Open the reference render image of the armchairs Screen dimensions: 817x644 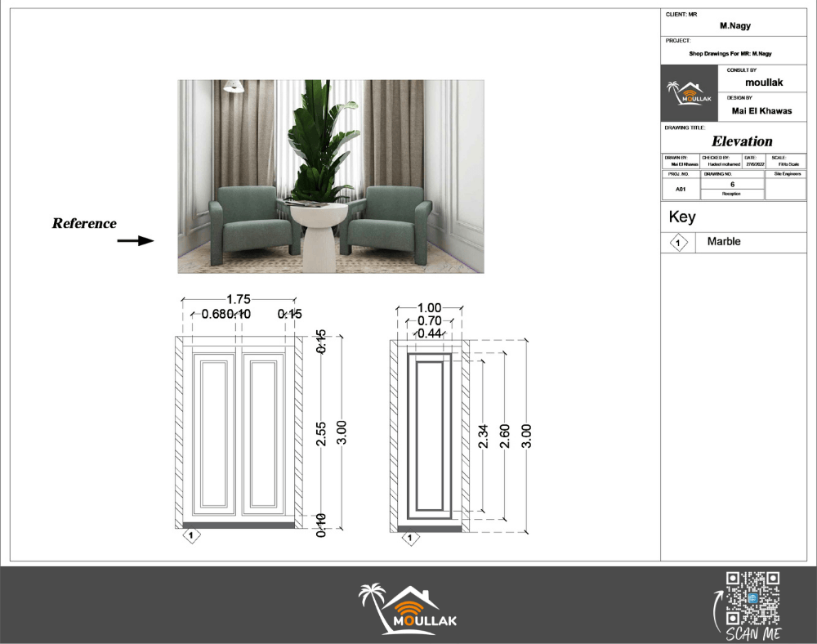[x=330, y=176]
